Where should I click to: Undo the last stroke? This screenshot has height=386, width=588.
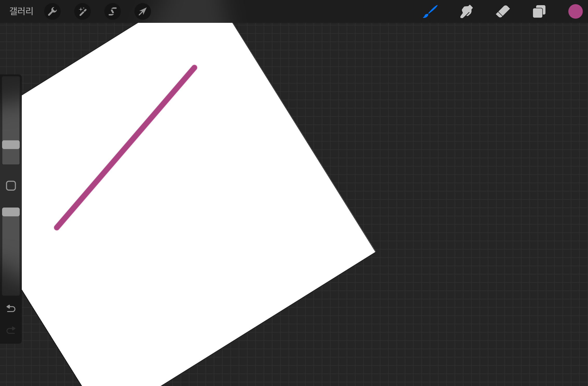click(x=11, y=308)
